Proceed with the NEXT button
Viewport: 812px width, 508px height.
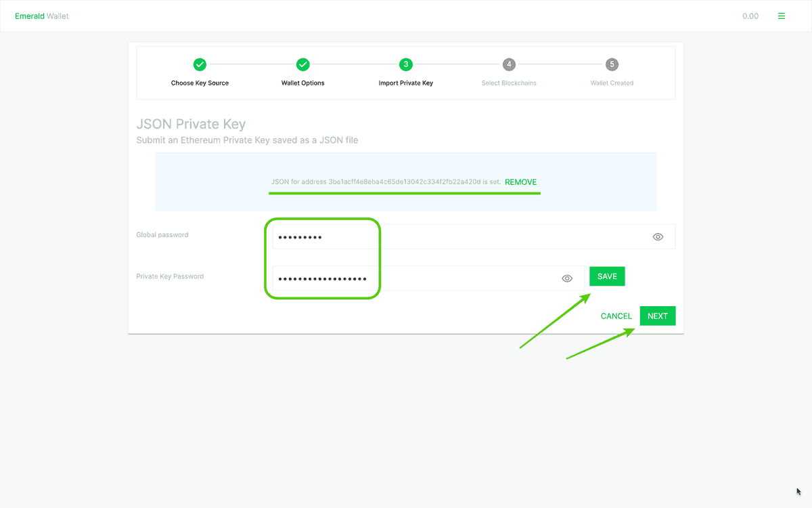point(657,316)
